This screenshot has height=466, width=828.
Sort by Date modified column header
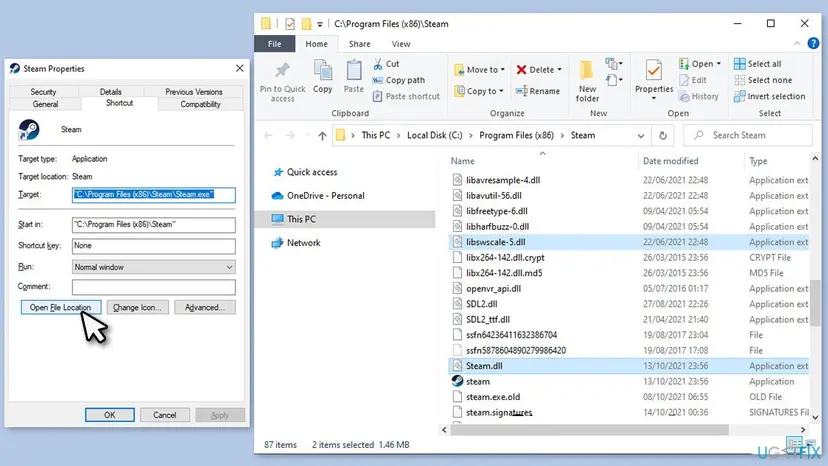click(x=671, y=161)
